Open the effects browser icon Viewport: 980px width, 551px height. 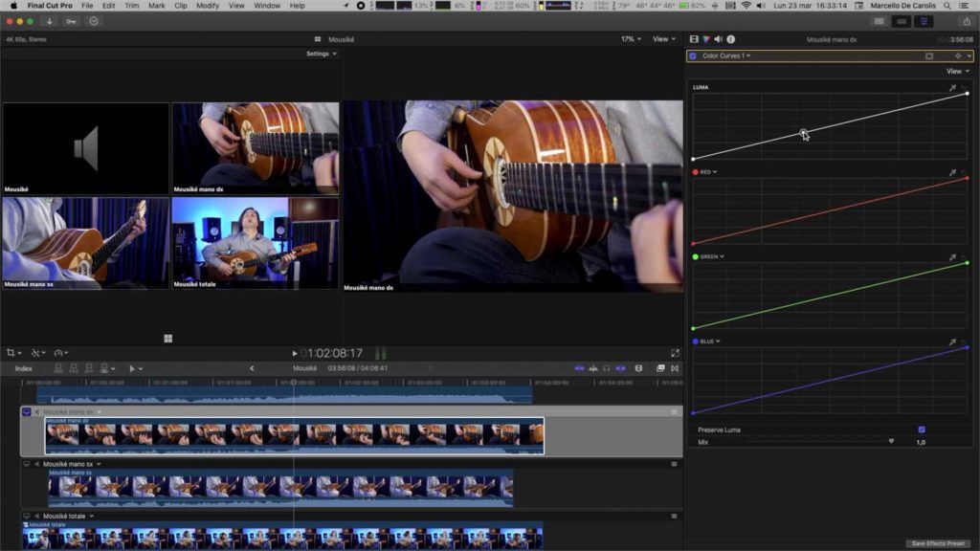click(x=660, y=368)
